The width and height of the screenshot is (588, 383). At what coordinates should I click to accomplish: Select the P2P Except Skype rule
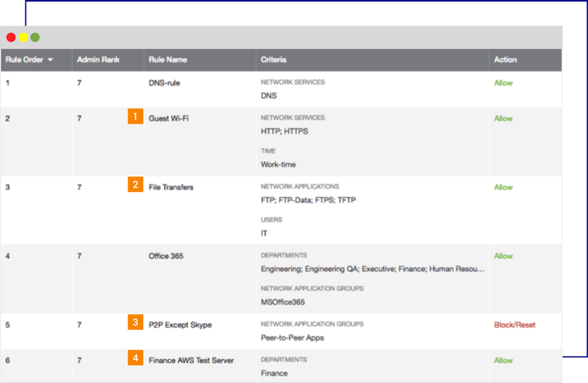[x=179, y=325]
